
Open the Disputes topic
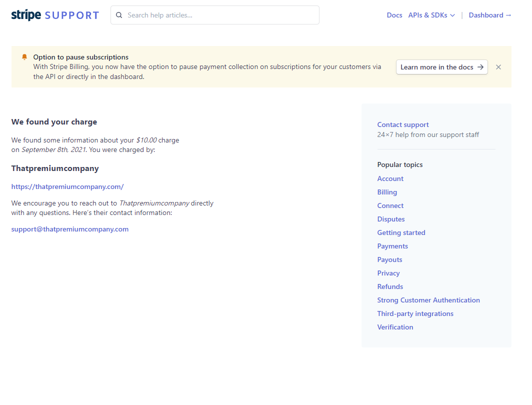[391, 219]
